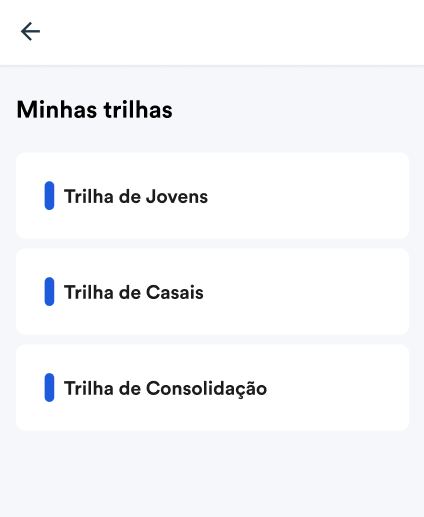Click the blue marker beside Trilha de Consolidação
Viewport: 424px width, 517px height.
point(49,388)
